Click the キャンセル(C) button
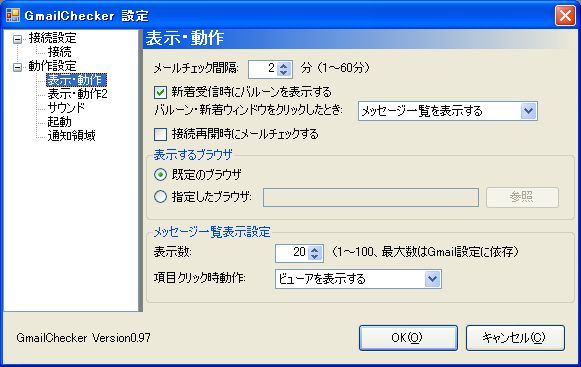The image size is (581, 367). 515,338
